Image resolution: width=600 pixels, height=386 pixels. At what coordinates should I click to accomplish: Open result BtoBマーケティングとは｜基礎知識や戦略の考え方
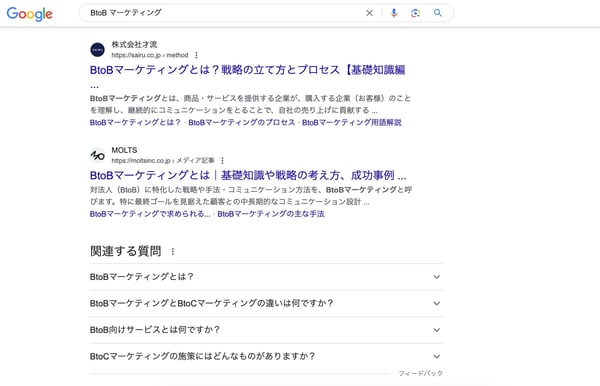pos(248,176)
